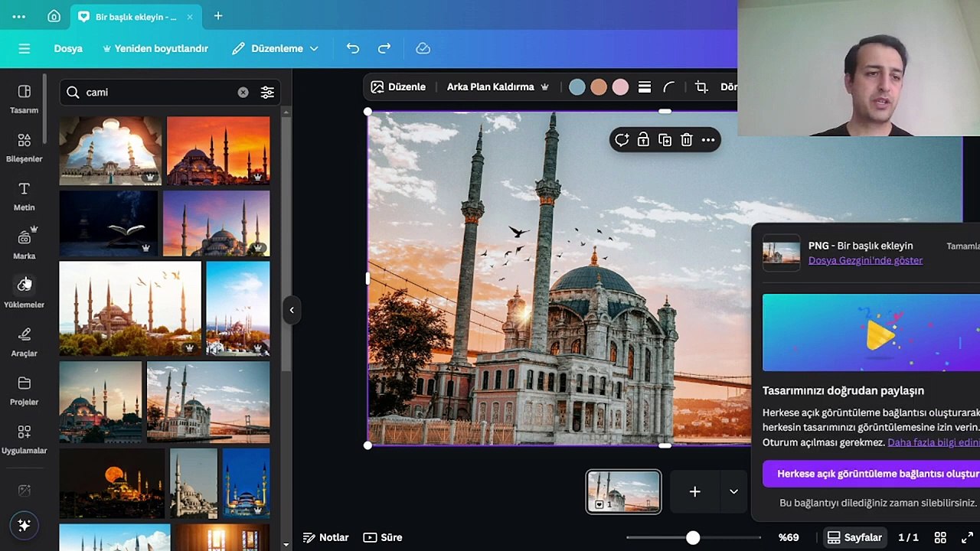Open Daha fazla bilgi edinin link

[933, 442]
